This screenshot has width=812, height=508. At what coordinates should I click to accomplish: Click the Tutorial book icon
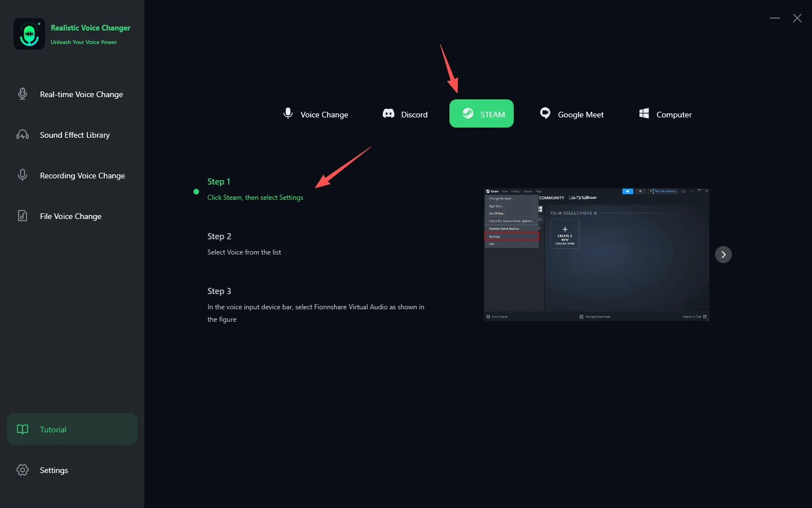point(23,430)
